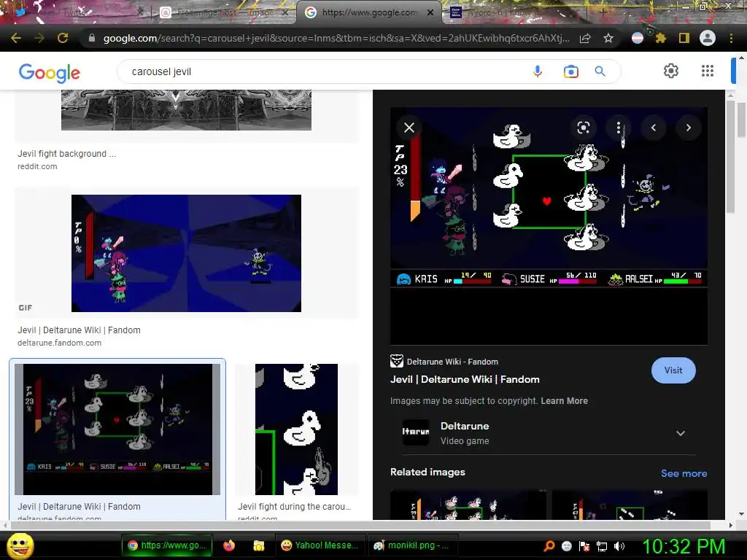Click the deltarune.fandom.com source under GIF result
The width and height of the screenshot is (747, 560).
[x=59, y=343]
